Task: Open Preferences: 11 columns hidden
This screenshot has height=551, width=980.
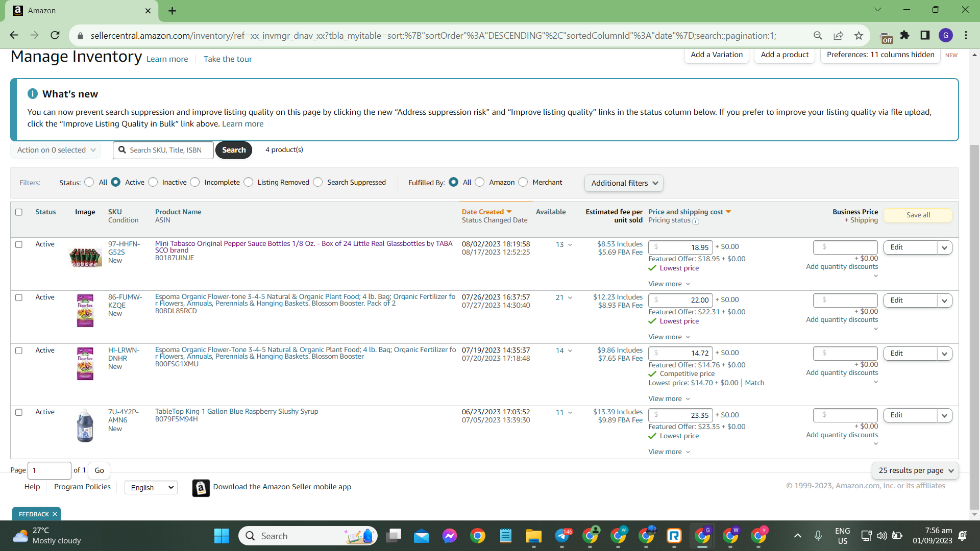Action: tap(880, 55)
